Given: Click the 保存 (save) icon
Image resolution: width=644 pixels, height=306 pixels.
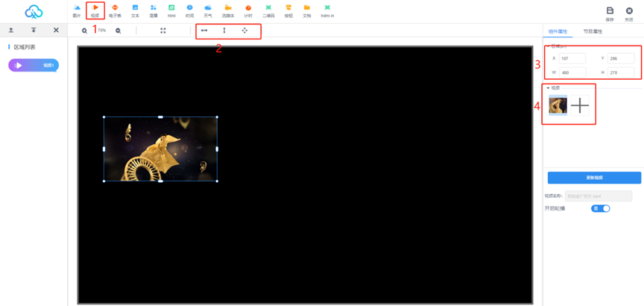Looking at the screenshot, I should [x=610, y=10].
